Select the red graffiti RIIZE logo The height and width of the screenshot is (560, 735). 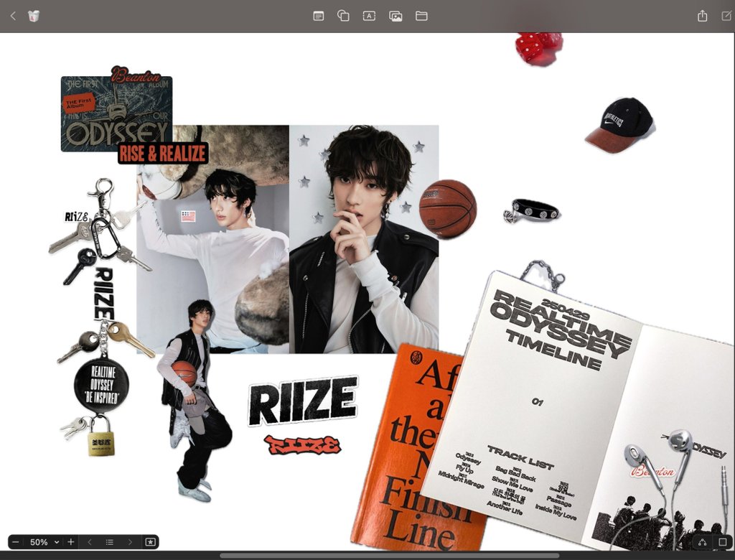click(302, 444)
